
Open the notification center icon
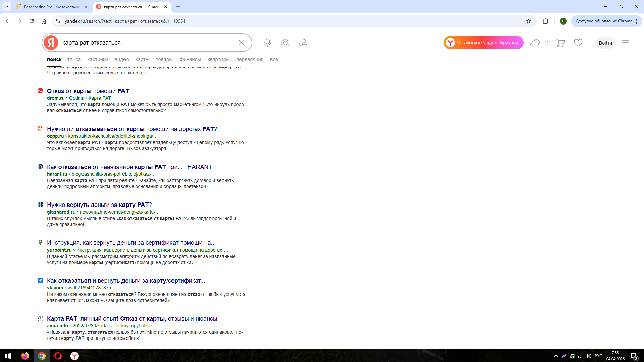pos(634,356)
